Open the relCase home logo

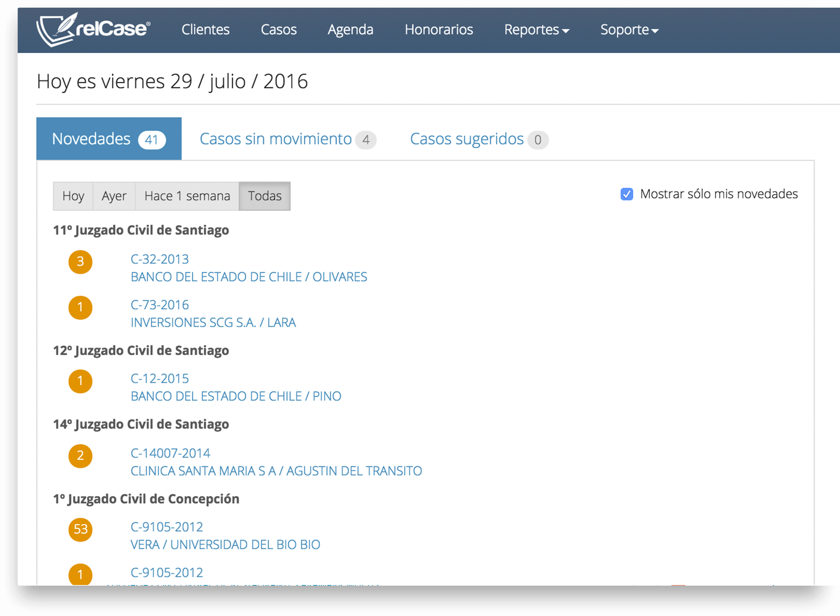pos(93,29)
